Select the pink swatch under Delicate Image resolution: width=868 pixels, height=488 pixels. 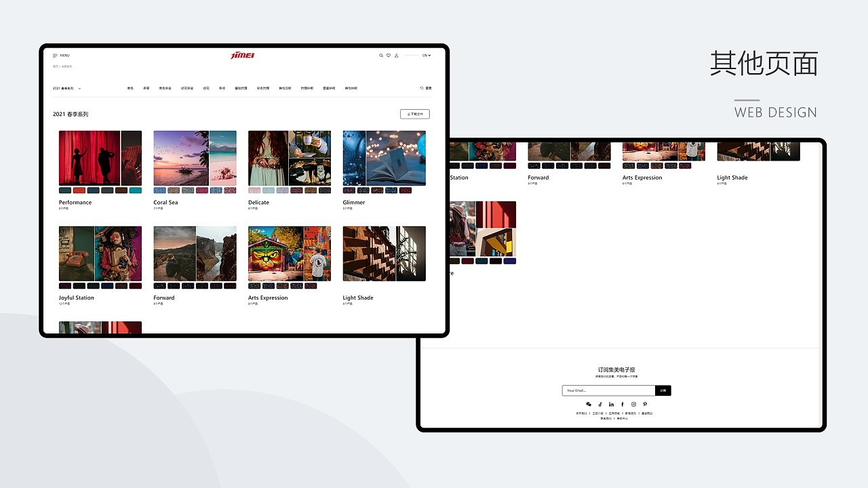pyautogui.click(x=254, y=190)
